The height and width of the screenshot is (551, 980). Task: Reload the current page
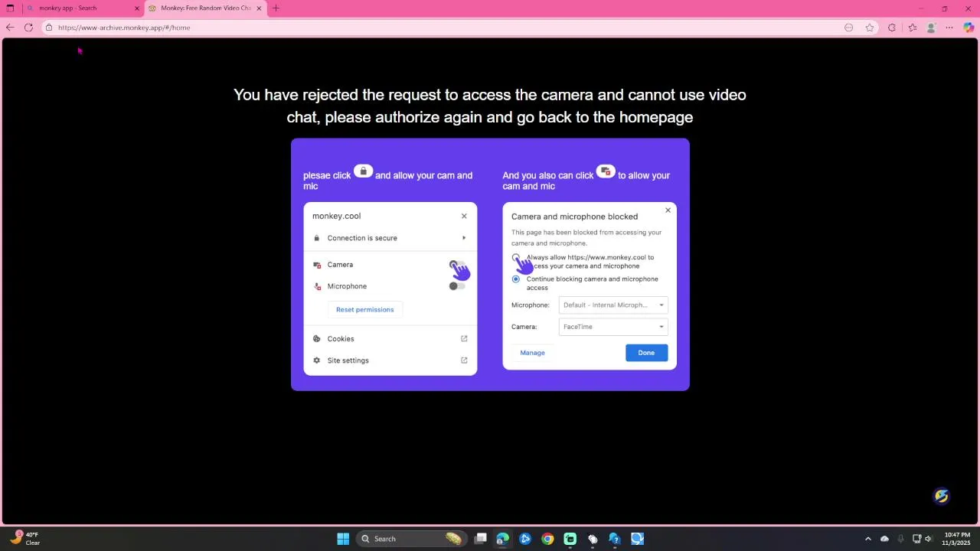click(x=28, y=28)
